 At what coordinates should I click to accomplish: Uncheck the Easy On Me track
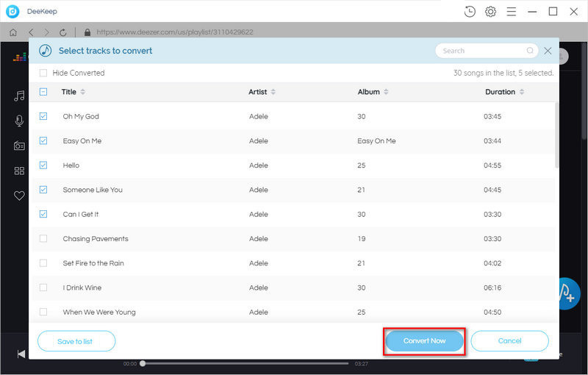click(x=43, y=140)
